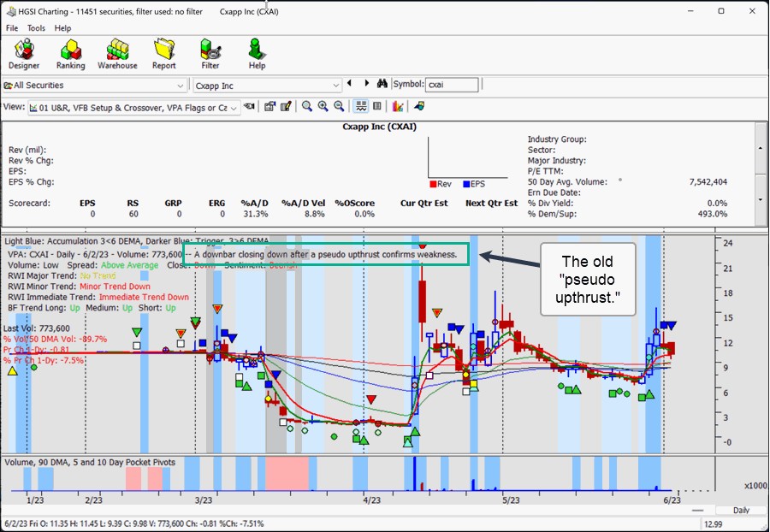Click the 4/23 date axis label
This screenshot has width=770, height=532.
[x=372, y=500]
